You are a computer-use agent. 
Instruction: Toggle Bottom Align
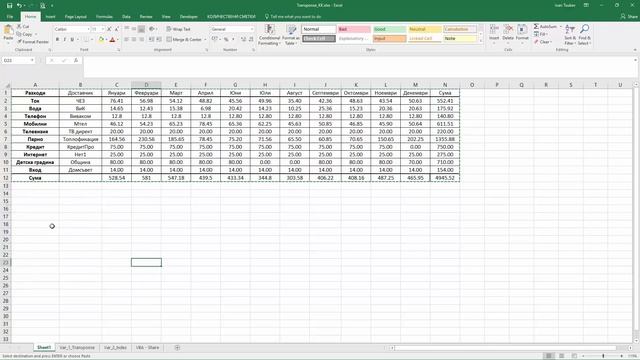[141, 29]
